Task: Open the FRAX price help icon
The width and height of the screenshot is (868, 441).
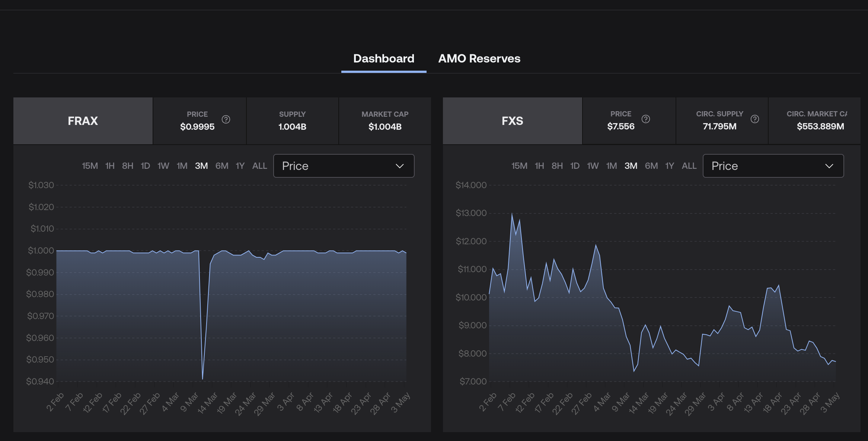Action: point(226,119)
